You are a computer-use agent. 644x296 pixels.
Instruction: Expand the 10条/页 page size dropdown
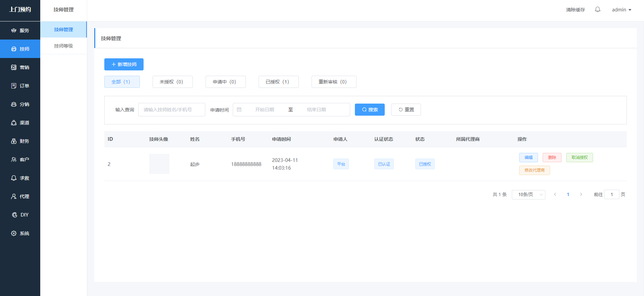coord(528,194)
